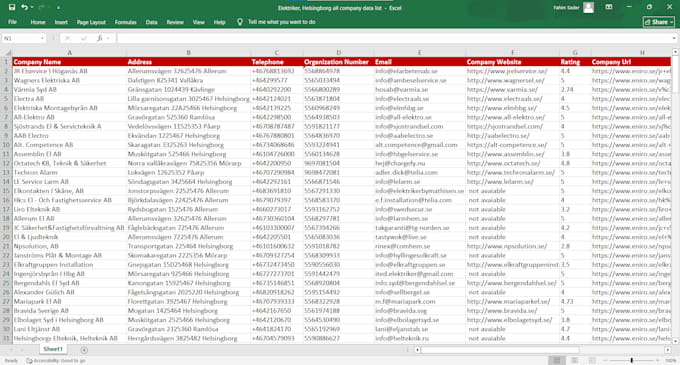Select column D header
680x365 pixels.
pos(338,52)
